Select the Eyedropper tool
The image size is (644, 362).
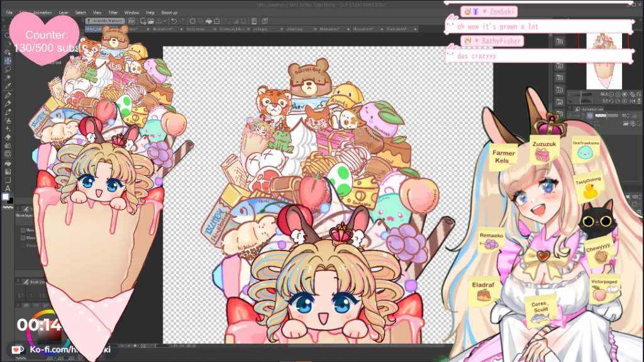[x=8, y=86]
